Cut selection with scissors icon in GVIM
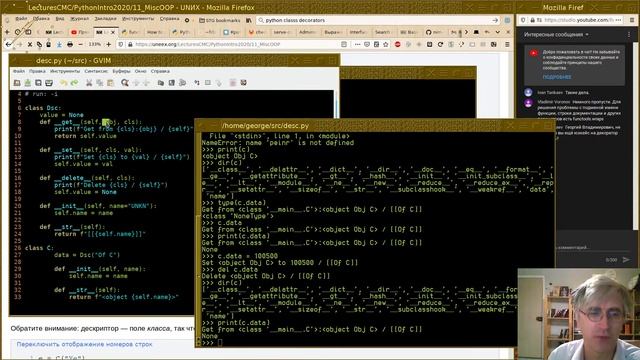 pyautogui.click(x=89, y=83)
